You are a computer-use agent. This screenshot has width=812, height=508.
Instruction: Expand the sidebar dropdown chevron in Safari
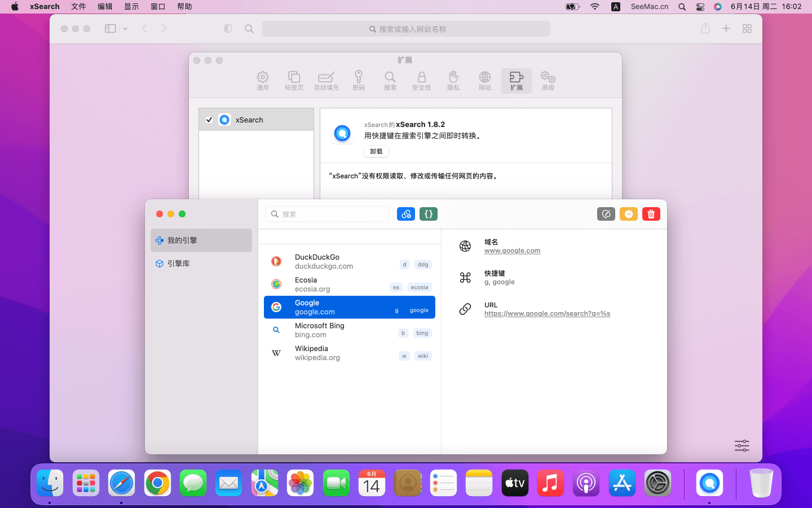point(125,29)
